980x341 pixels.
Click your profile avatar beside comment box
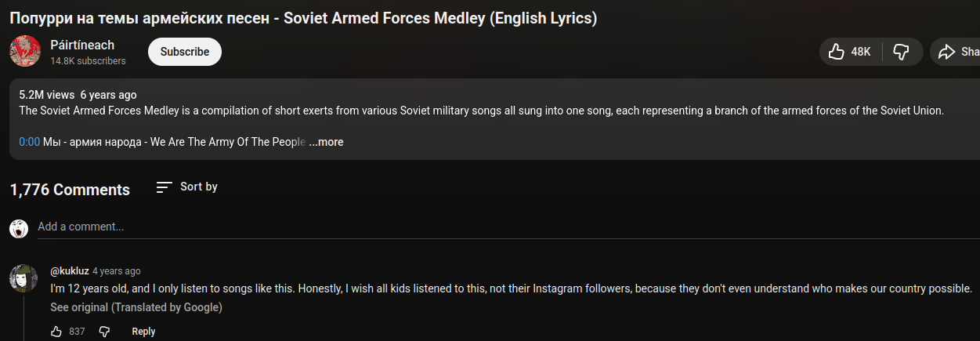pyautogui.click(x=19, y=228)
